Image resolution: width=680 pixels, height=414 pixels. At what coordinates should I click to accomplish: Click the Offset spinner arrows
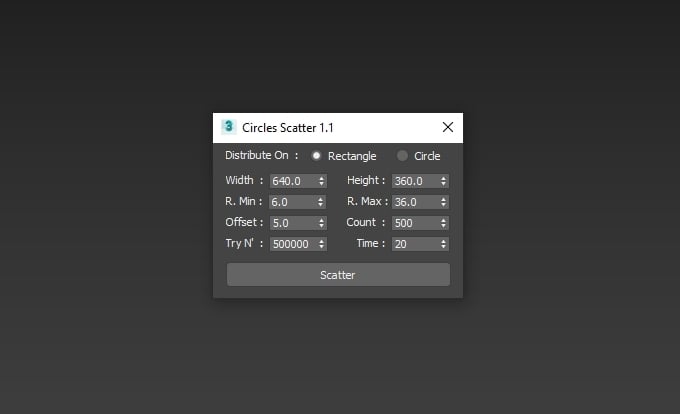point(321,223)
